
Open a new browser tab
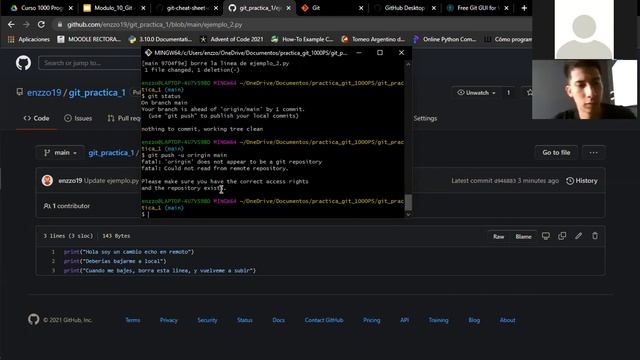point(524,8)
